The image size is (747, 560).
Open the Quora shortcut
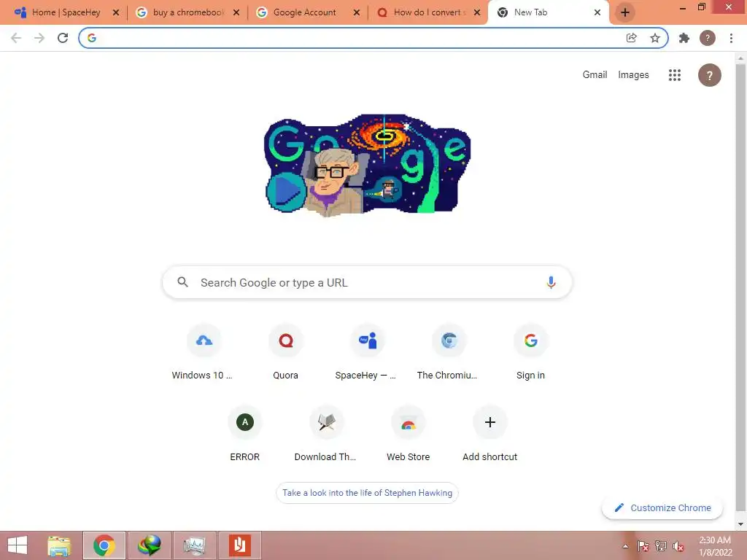pyautogui.click(x=285, y=352)
